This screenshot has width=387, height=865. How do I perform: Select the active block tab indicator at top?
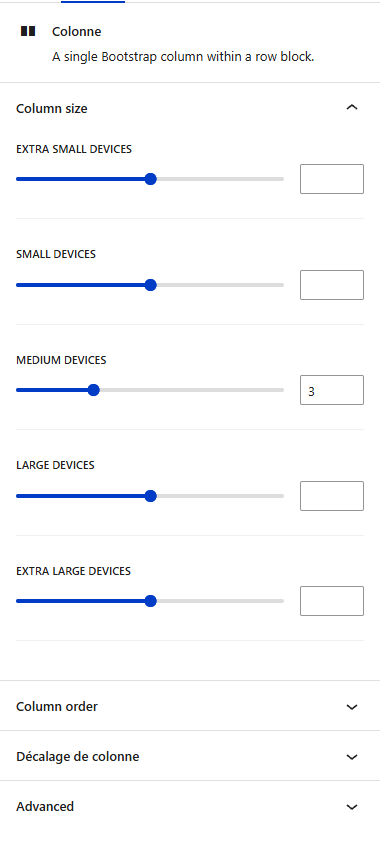[93, 2]
